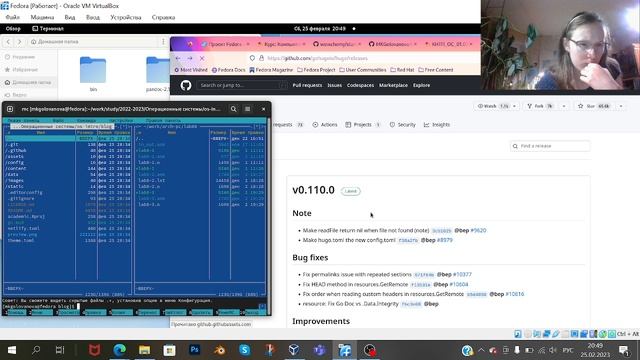Open the Files window three-dot menu
Viewport: 640px width, 360px height.
(x=163, y=42)
